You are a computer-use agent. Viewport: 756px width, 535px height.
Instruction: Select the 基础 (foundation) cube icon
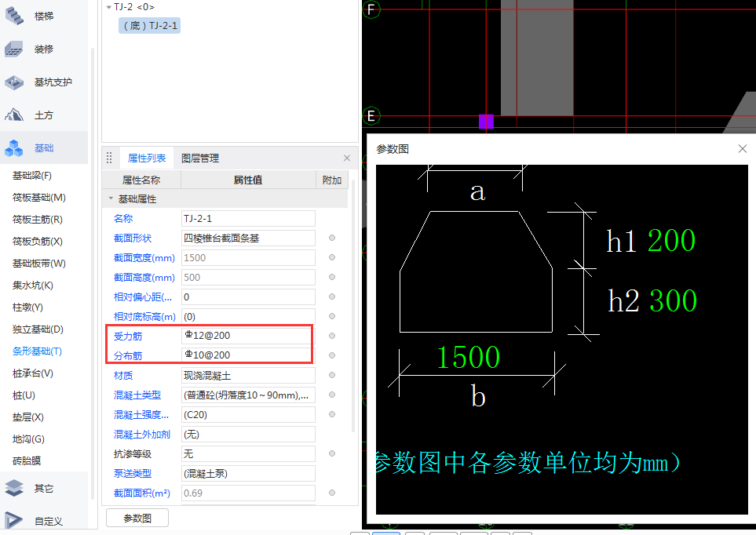pos(15,148)
